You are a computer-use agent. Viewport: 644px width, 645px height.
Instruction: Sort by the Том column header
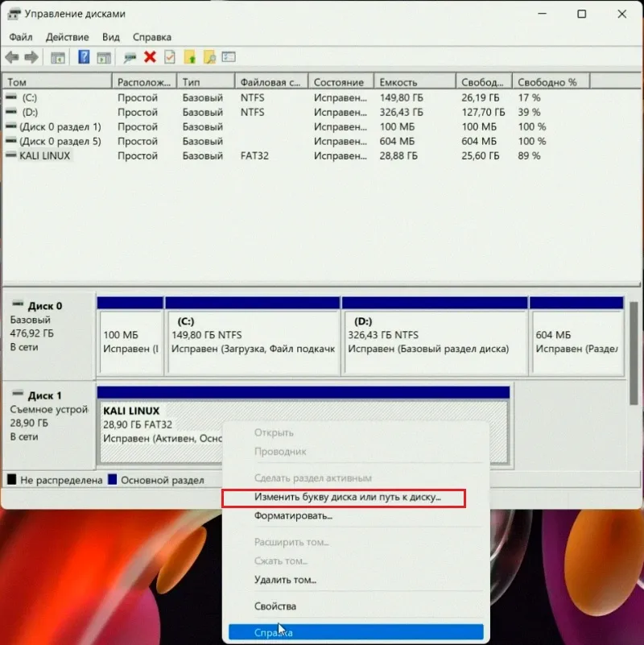click(57, 82)
